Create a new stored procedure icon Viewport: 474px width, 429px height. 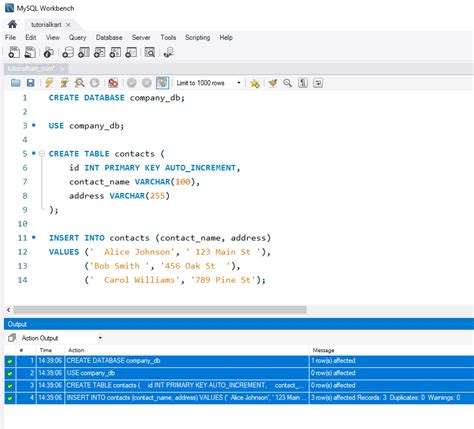click(115, 52)
